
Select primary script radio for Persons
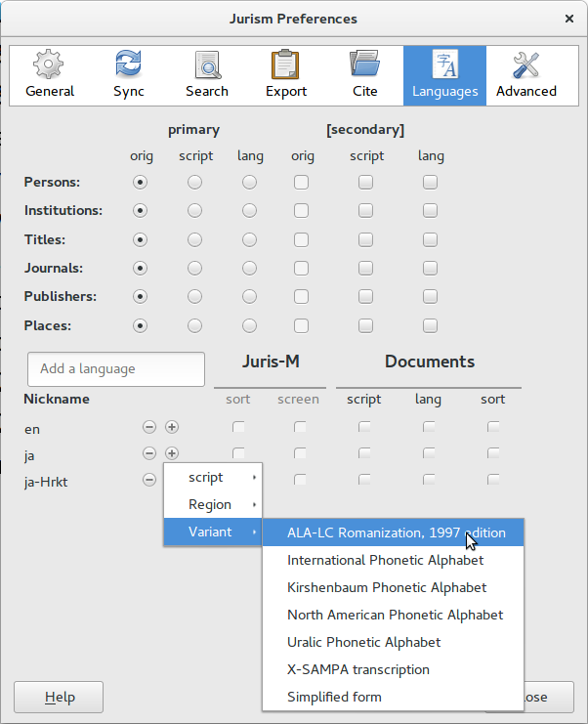[194, 182]
